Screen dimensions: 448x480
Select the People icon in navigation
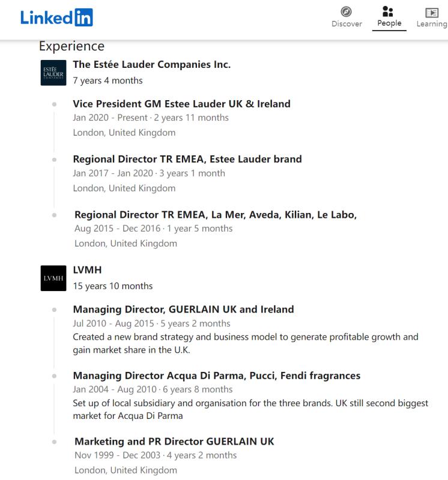[x=387, y=11]
